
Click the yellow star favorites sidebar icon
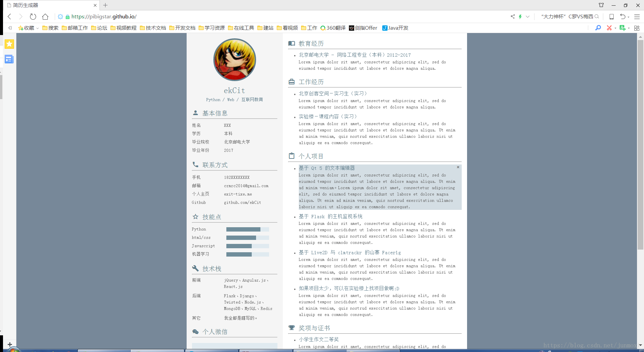pos(9,44)
